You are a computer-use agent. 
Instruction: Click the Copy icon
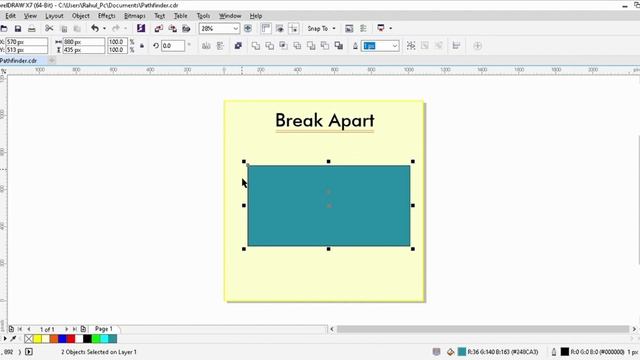point(64,29)
